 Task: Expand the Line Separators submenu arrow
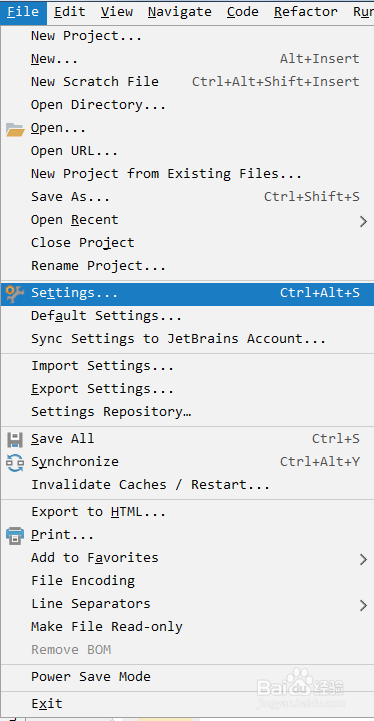(363, 605)
